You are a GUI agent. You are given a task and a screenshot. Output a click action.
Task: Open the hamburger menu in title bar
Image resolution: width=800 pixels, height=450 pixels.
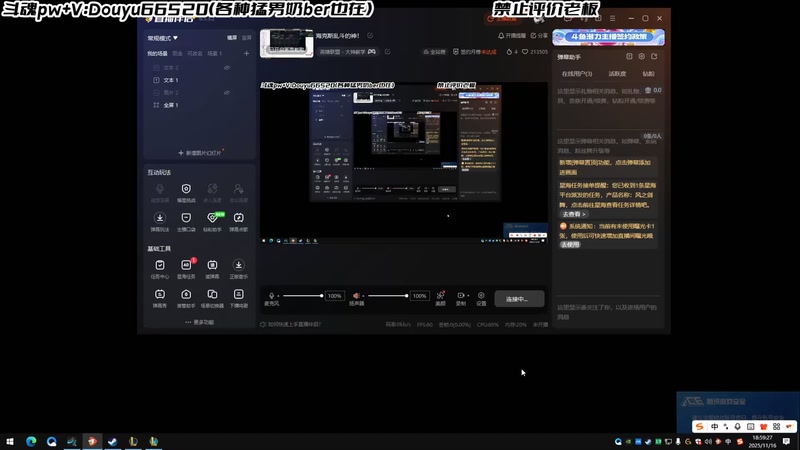(612, 18)
